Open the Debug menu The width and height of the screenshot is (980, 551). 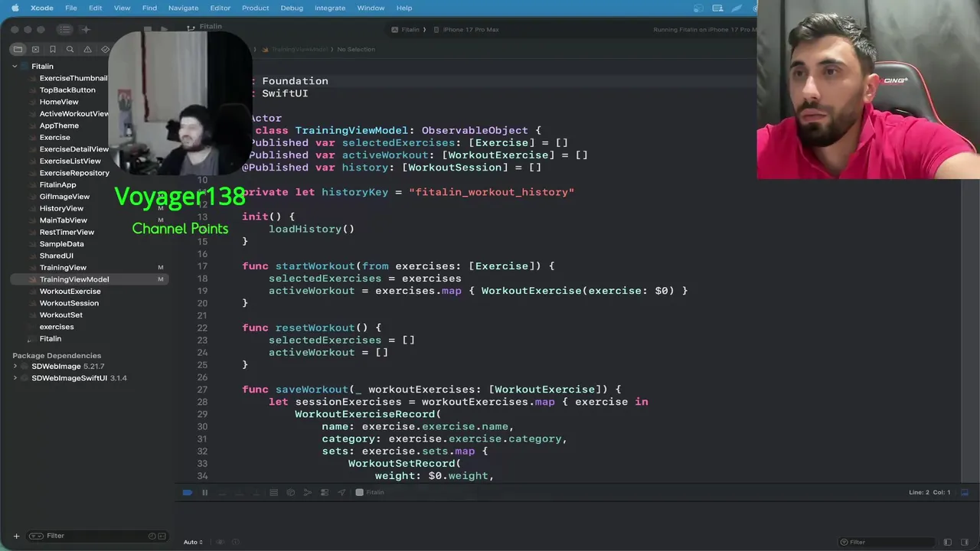[292, 8]
